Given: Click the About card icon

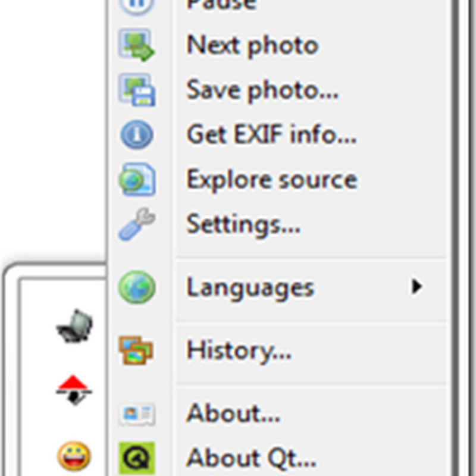Looking at the screenshot, I should coord(137,414).
